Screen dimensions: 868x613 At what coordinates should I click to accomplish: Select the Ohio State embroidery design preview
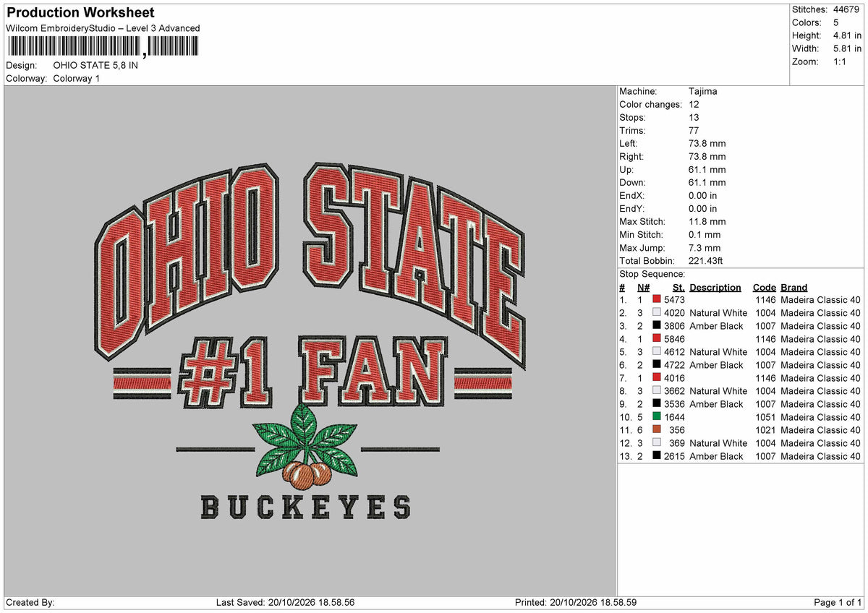[x=310, y=341]
